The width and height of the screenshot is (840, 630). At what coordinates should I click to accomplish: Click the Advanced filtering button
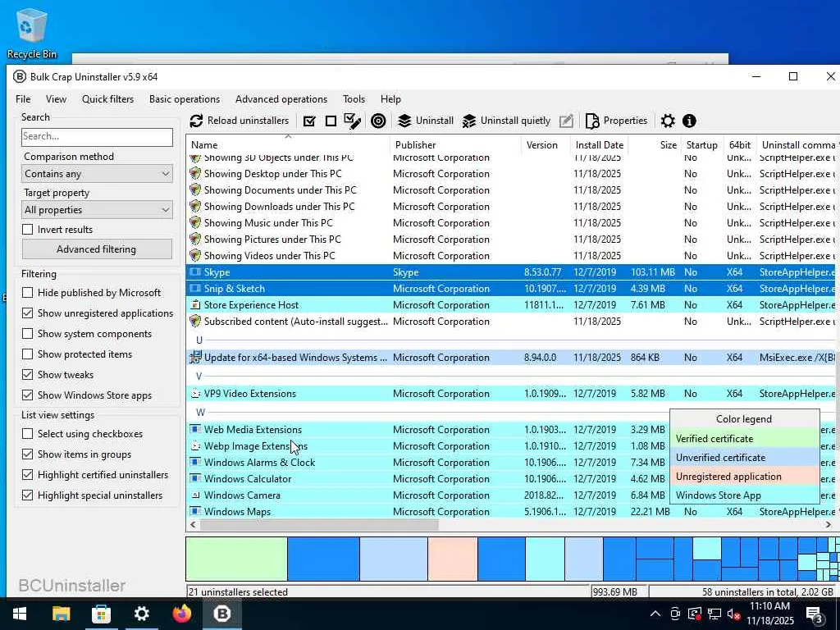[97, 249]
